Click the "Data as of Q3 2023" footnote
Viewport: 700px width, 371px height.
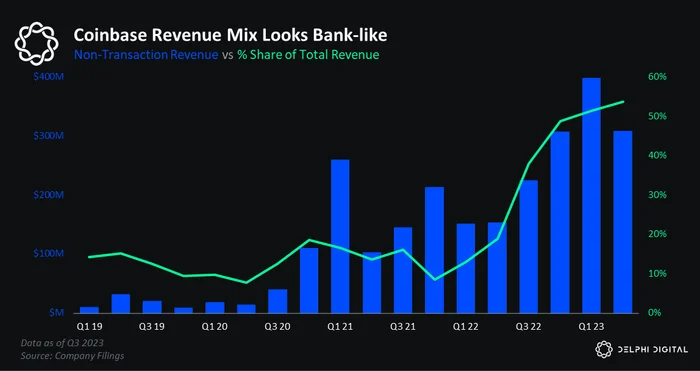coord(62,343)
